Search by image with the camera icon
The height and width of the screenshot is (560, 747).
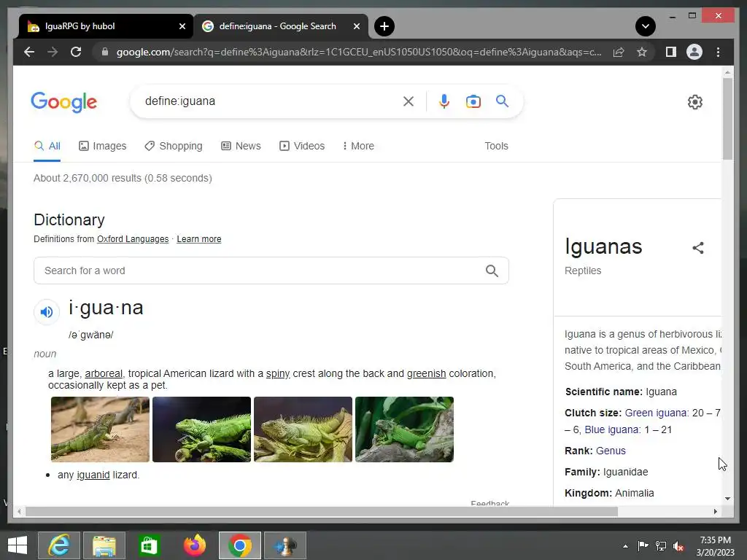coord(473,101)
